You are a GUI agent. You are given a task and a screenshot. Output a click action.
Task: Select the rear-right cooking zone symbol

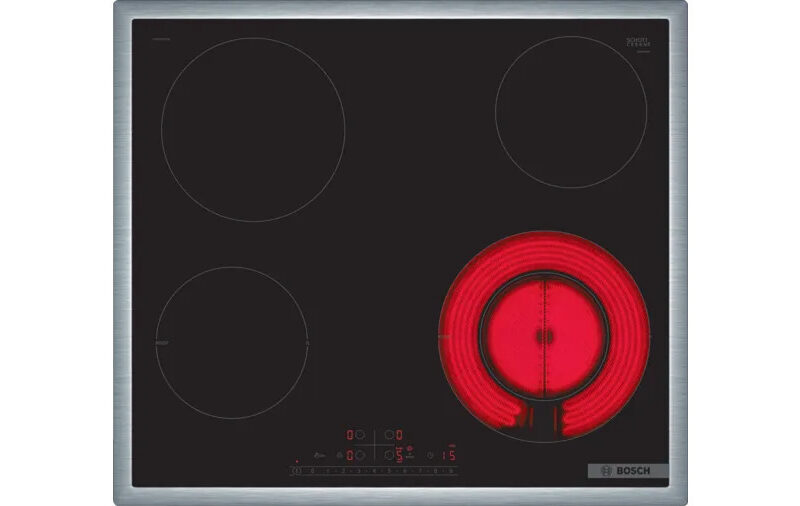(389, 435)
